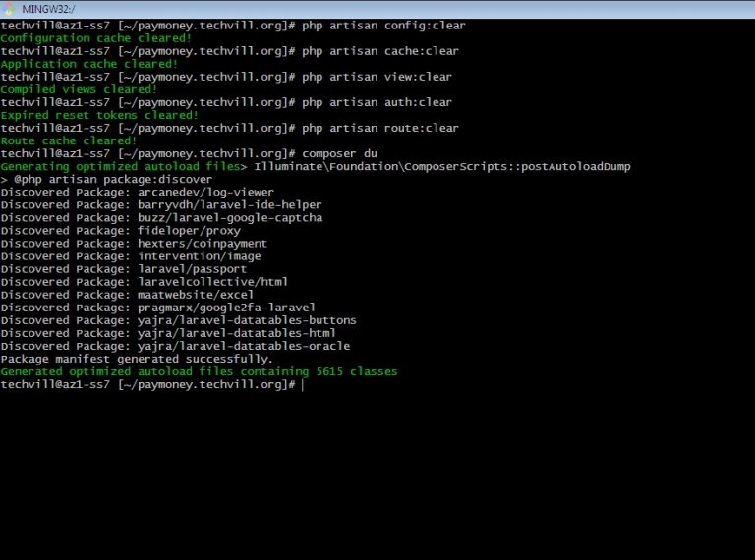Click the cursor at the last empty prompt
Image resolution: width=755 pixels, height=560 pixels.
(x=304, y=384)
